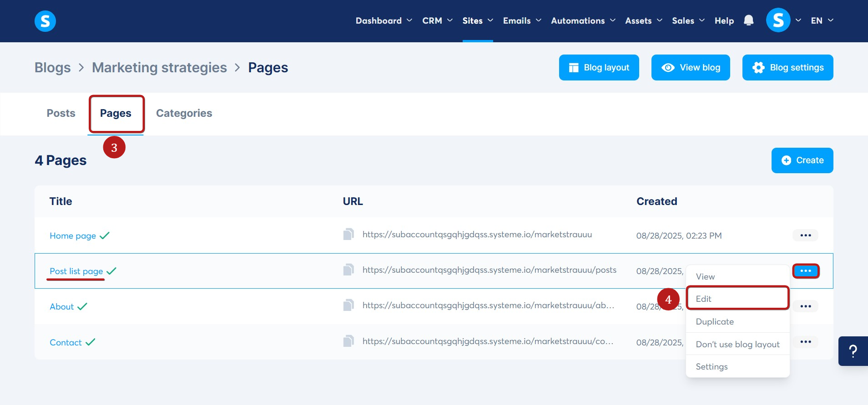Screen dimensions: 868x405
Task: Choose Settings from the context menu
Action: 737,366
